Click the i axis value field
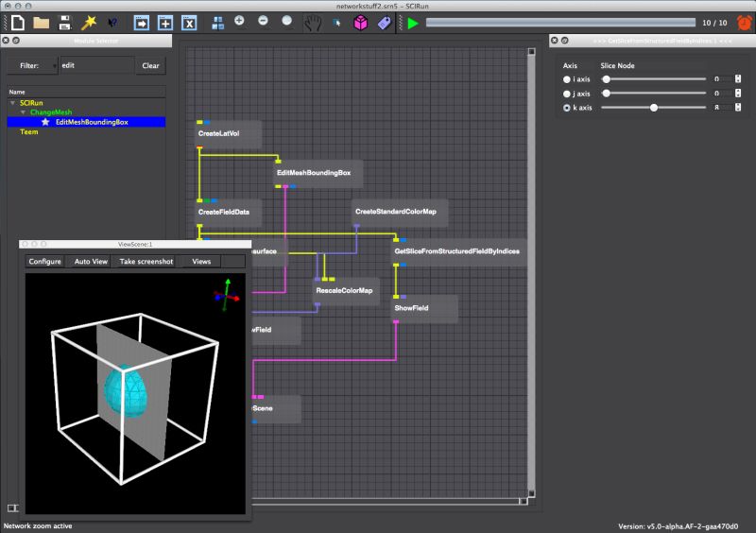756x533 pixels. [x=720, y=79]
